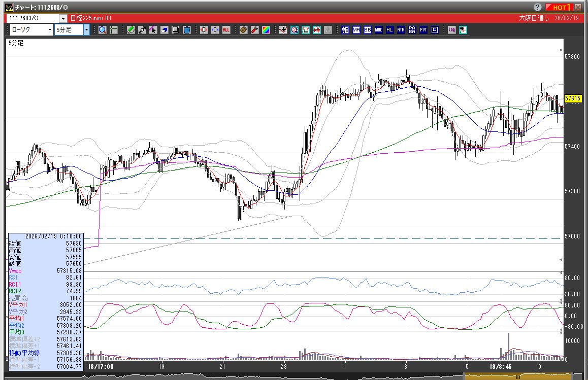Open the wrench settings icon

tap(254, 30)
